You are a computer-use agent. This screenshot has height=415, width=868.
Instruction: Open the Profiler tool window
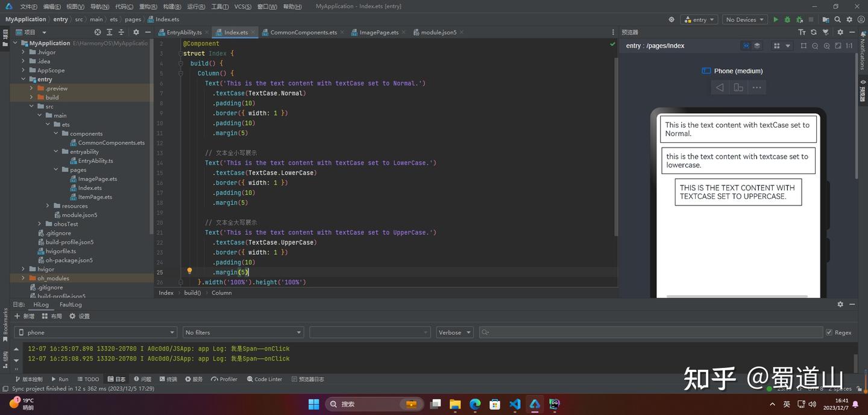[224, 379]
